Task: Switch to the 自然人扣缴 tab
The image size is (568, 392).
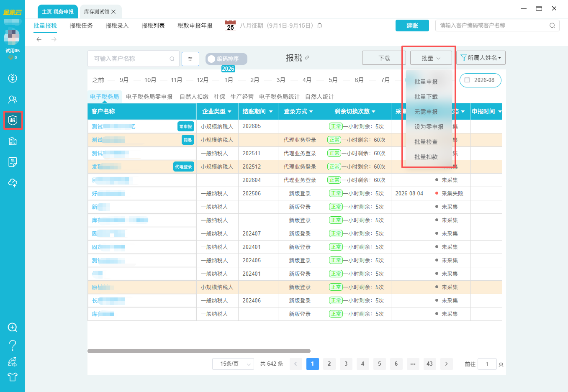Action: pyautogui.click(x=194, y=97)
